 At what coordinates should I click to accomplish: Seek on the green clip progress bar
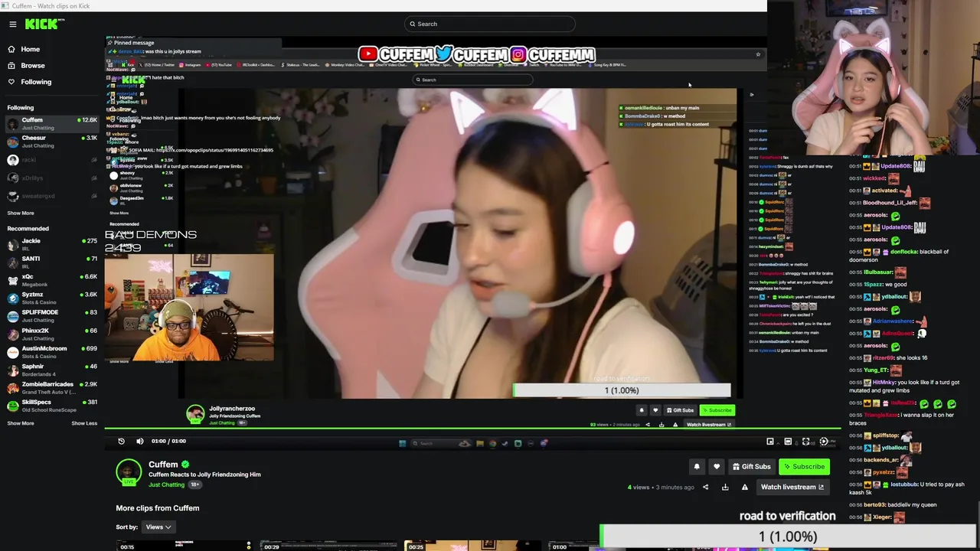[x=472, y=429]
